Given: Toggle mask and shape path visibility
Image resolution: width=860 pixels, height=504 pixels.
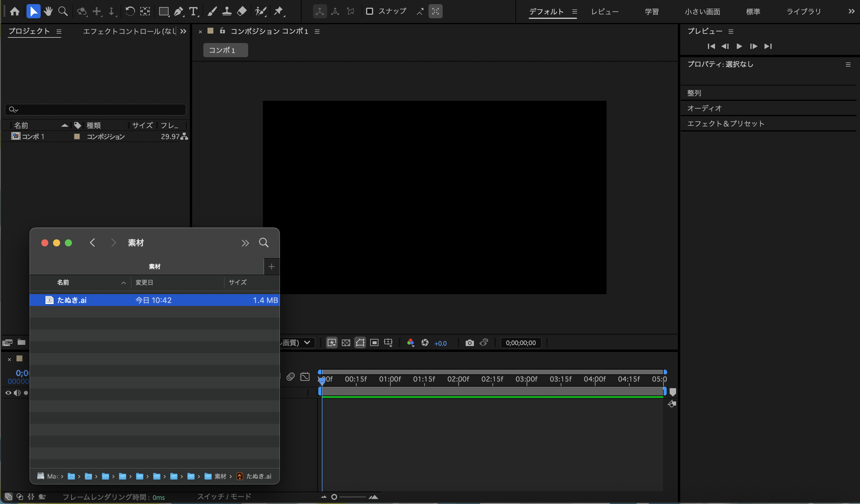Looking at the screenshot, I should point(360,342).
